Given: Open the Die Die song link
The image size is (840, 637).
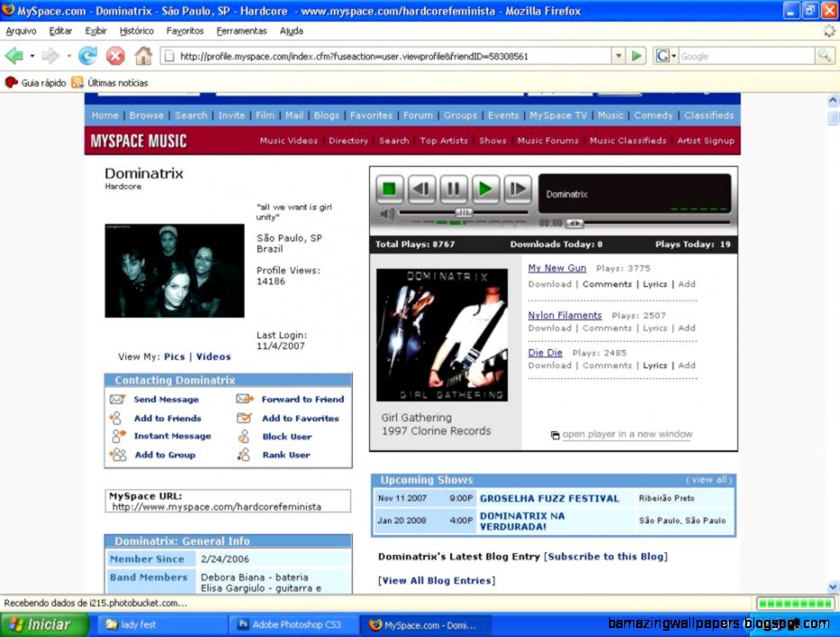Looking at the screenshot, I should (545, 353).
